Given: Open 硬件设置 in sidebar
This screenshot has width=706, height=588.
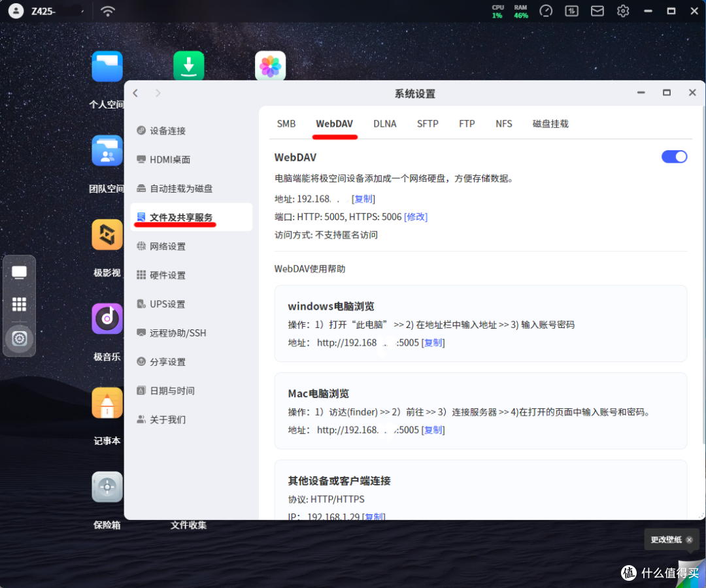Looking at the screenshot, I should (x=191, y=275).
